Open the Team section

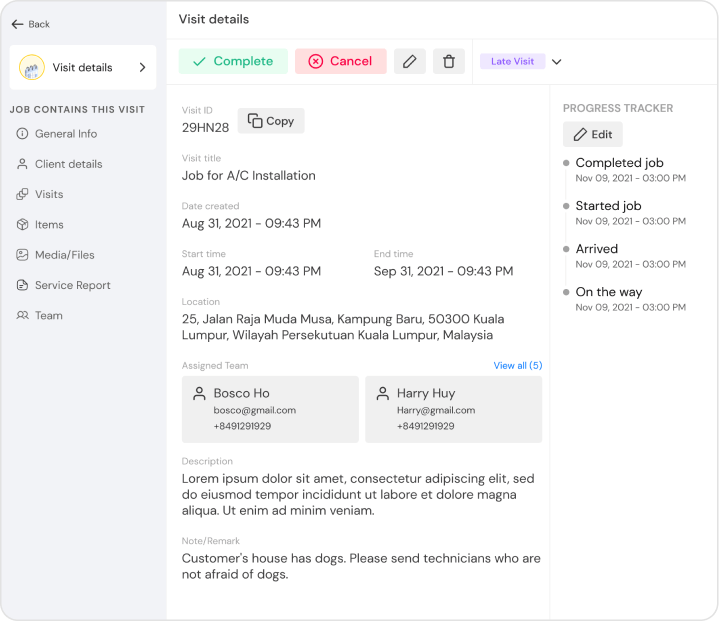pos(39,315)
